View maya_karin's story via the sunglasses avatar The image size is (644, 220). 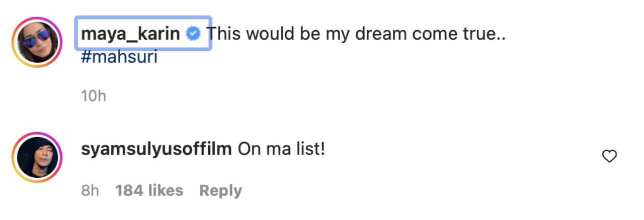click(36, 43)
